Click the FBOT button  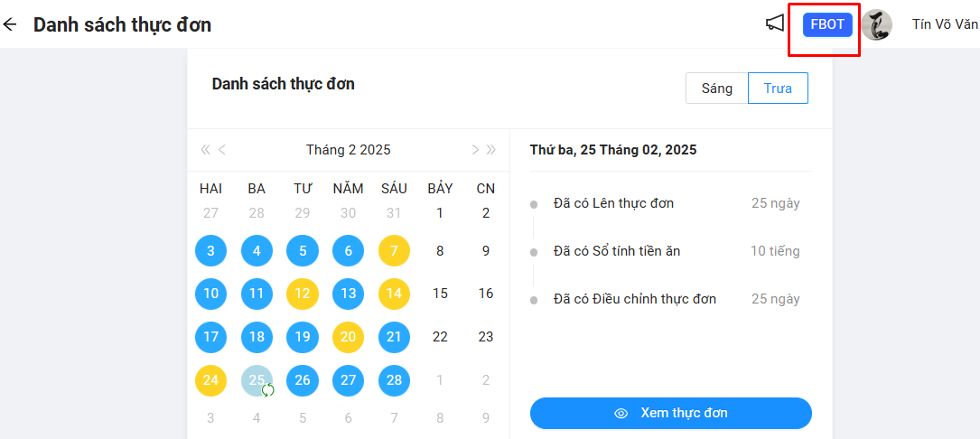[827, 24]
